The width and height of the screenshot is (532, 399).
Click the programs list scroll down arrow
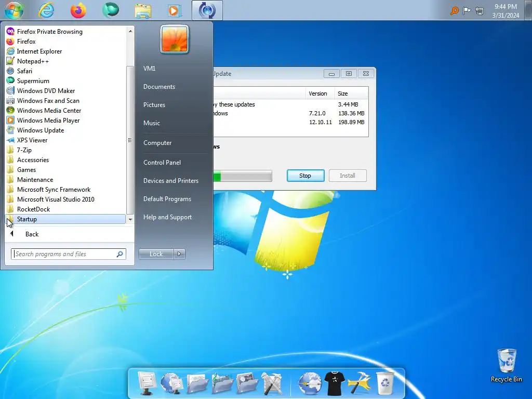[130, 220]
